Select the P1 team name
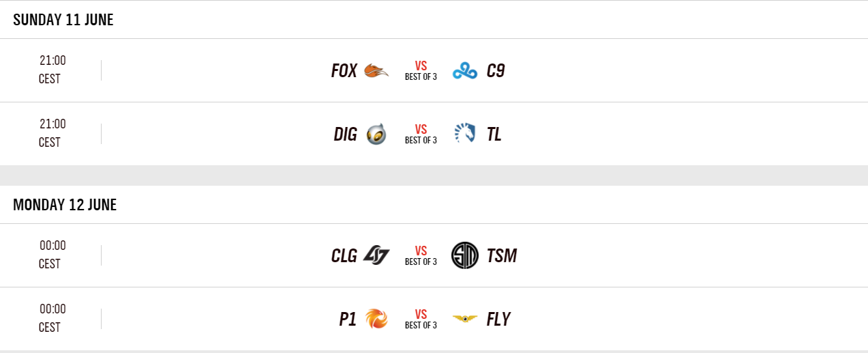This screenshot has width=868, height=353. 348,320
